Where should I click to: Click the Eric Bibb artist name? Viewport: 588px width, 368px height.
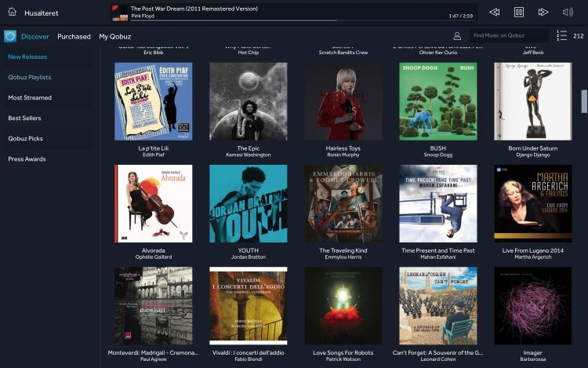coord(154,53)
